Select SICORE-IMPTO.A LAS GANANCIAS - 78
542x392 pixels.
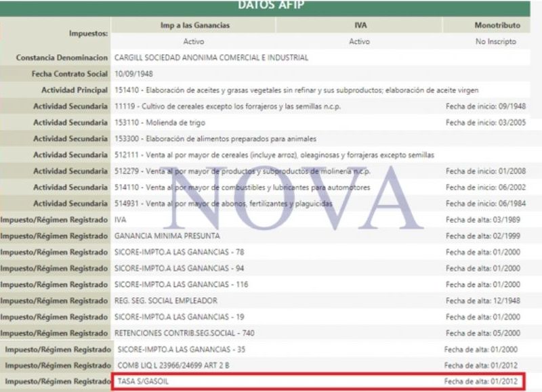[x=179, y=253]
